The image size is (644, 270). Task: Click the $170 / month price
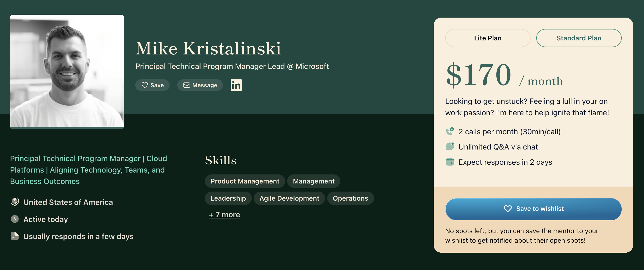[504, 75]
